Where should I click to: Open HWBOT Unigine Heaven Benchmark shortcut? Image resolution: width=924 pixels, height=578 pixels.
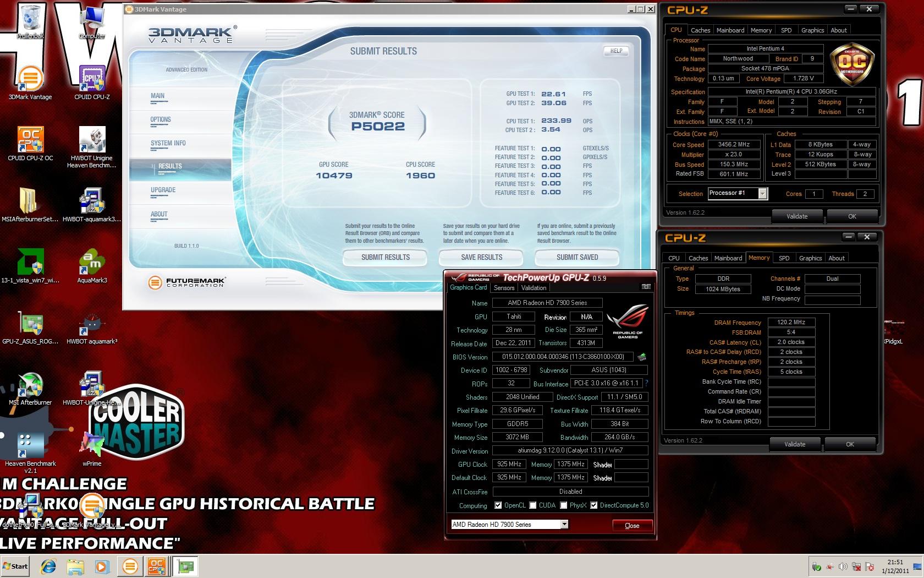click(92, 147)
